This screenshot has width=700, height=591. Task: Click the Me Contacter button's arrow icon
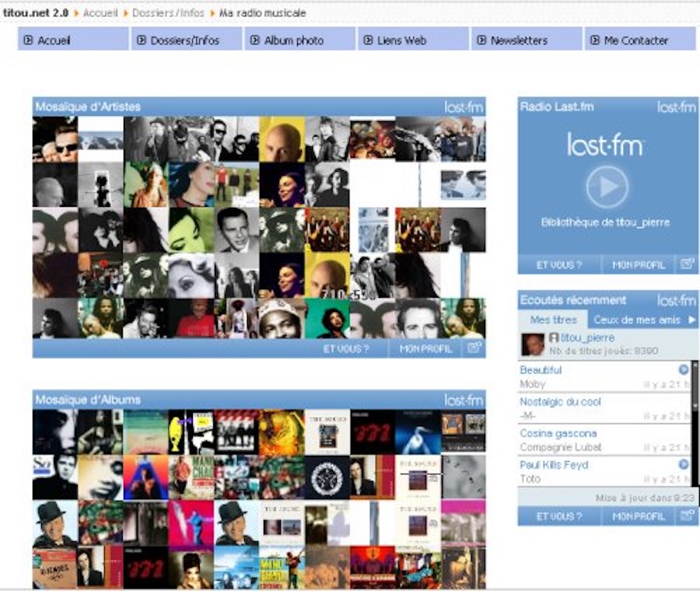point(595,40)
